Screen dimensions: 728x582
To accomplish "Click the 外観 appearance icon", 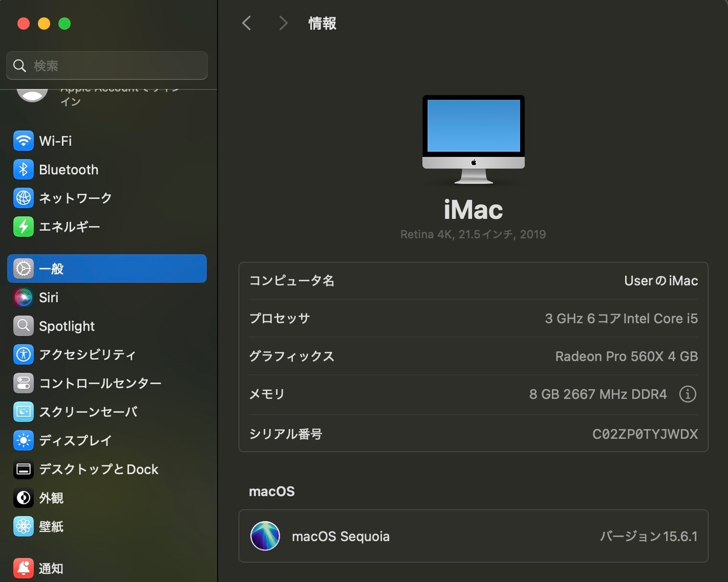I will click(x=23, y=498).
